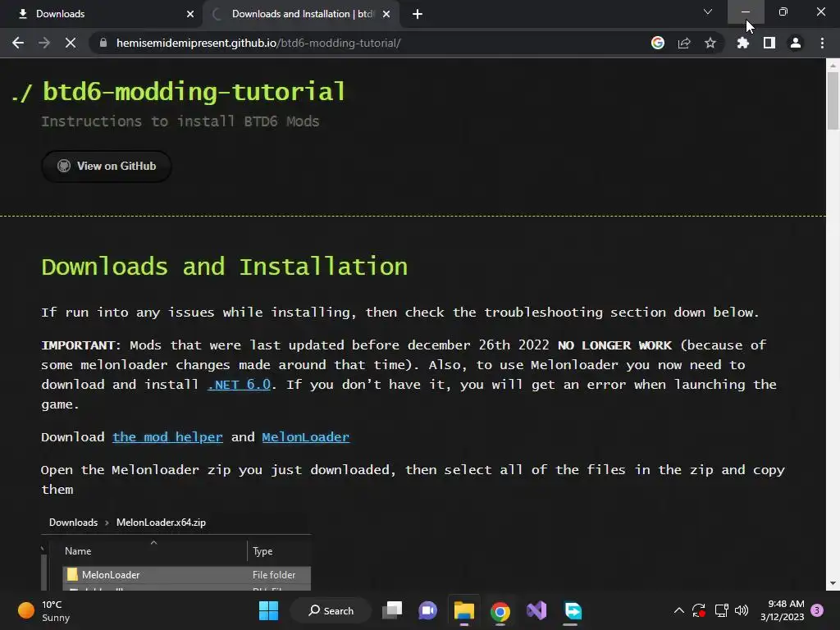Select the Downloads and Installation tab
This screenshot has width=840, height=630.
coord(302,14)
